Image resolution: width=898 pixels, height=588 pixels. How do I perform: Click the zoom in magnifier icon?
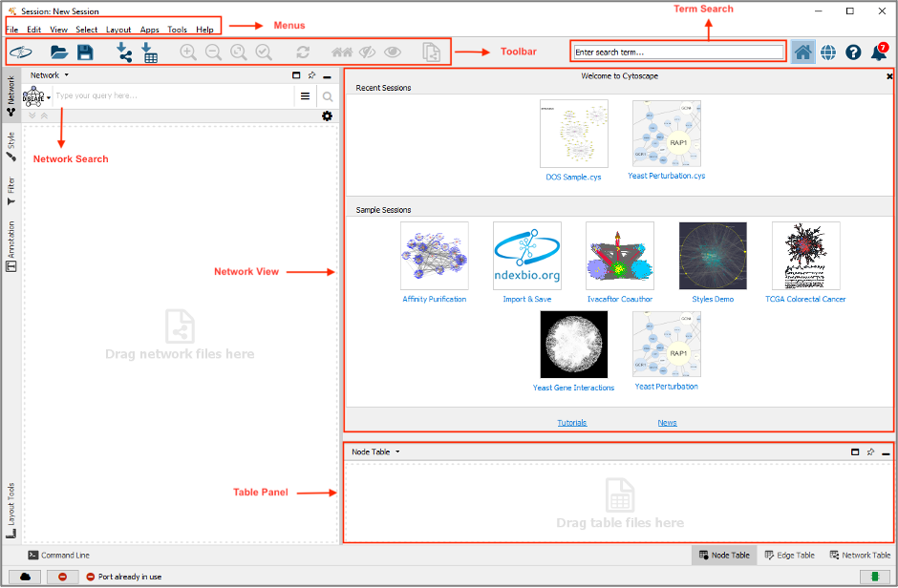[188, 52]
